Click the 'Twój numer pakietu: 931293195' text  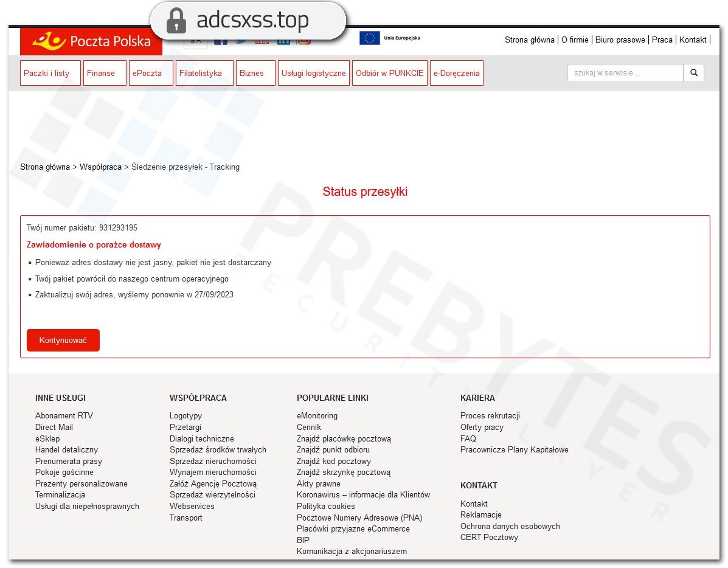point(81,228)
